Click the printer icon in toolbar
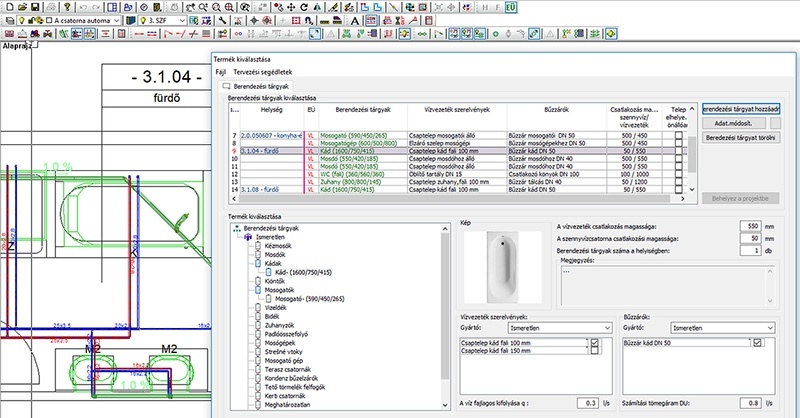 pos(49,7)
